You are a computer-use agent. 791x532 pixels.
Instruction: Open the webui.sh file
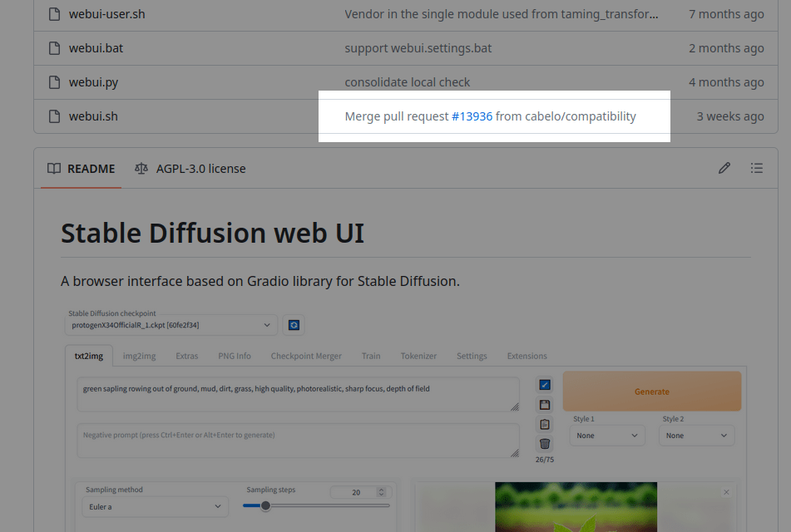pos(93,116)
